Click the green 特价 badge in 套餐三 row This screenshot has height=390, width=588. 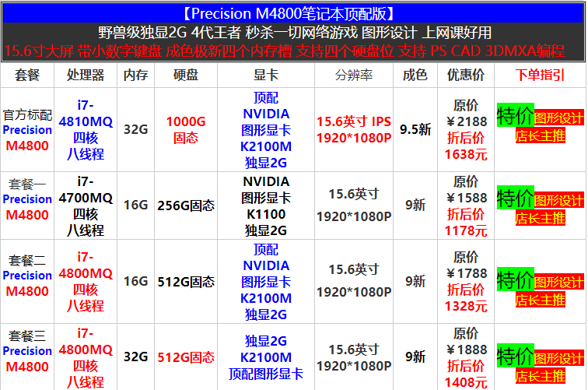tap(515, 356)
